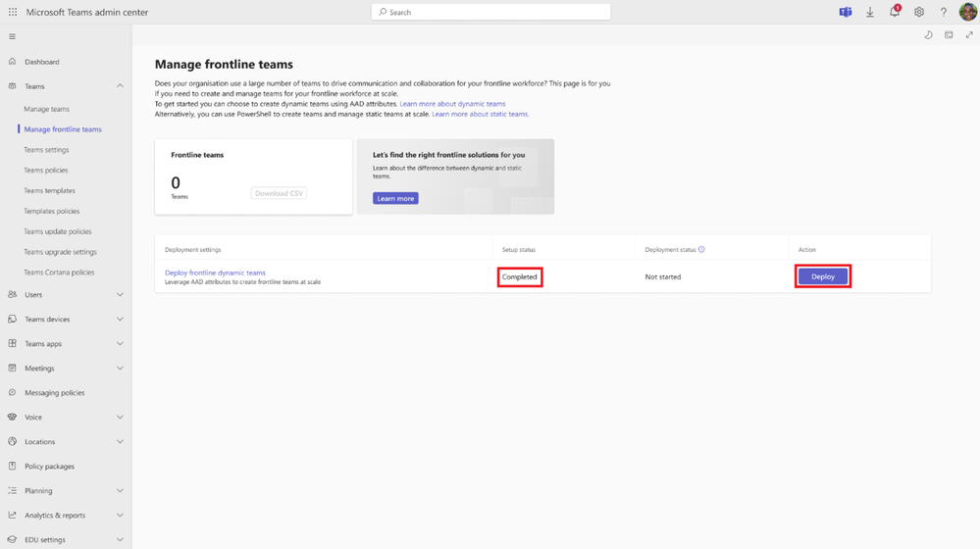Click the EDU settings graduation cap icon
Image resolution: width=980 pixels, height=549 pixels.
[12, 539]
